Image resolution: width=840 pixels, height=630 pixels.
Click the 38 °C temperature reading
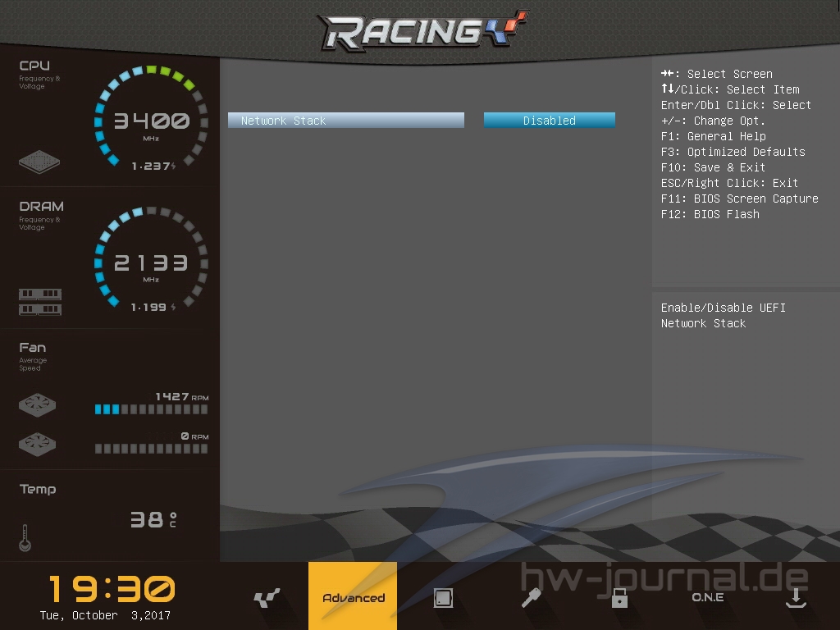tap(153, 519)
